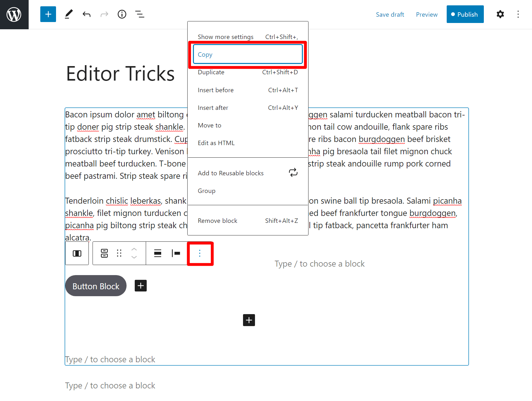532x401 pixels.
Task: Undo the last change
Action: pyautogui.click(x=86, y=14)
